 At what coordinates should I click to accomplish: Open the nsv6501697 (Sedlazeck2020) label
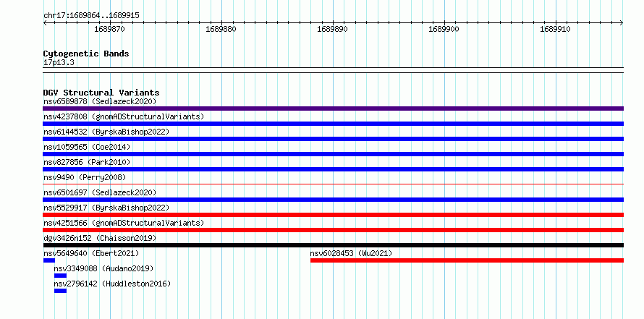coord(100,192)
